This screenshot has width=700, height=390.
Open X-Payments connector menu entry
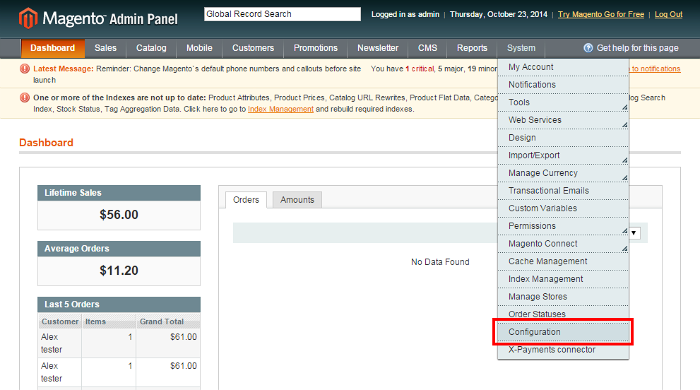point(563,350)
